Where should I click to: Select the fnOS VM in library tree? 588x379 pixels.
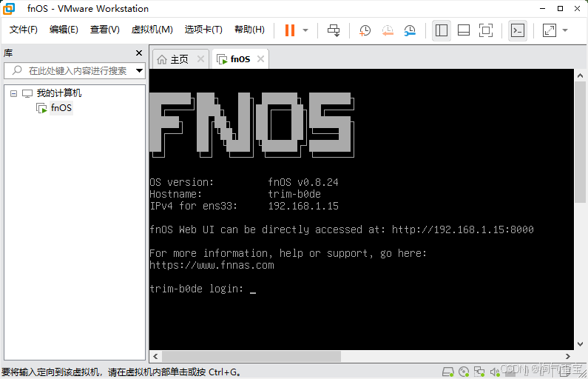tap(61, 108)
